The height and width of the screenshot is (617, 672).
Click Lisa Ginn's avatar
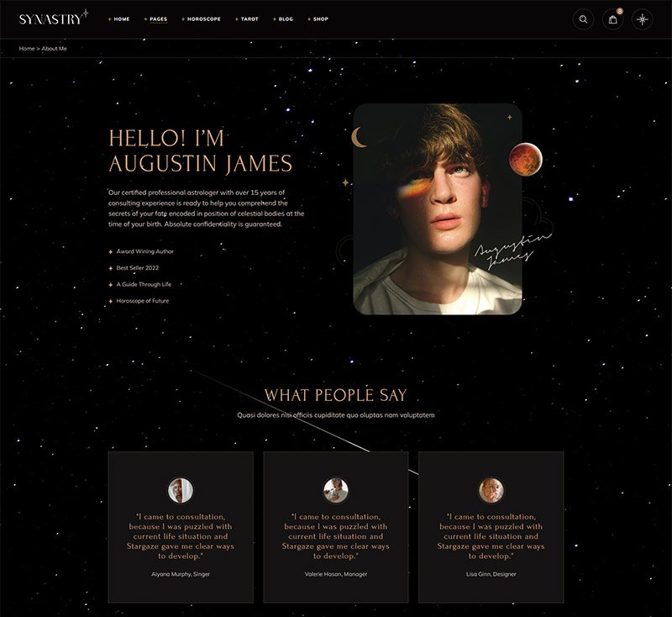[491, 489]
